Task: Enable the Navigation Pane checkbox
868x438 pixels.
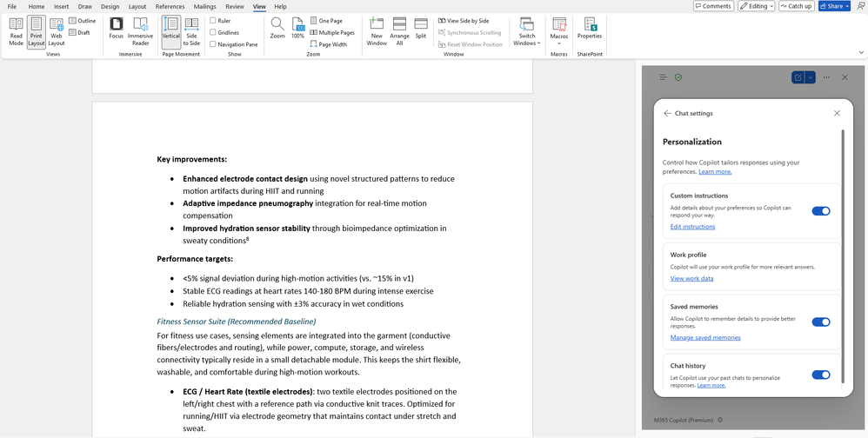Action: [212, 45]
